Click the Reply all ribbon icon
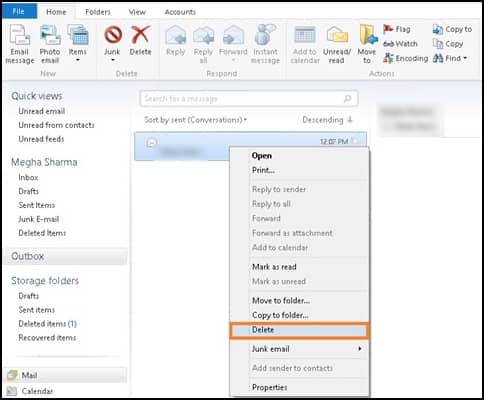484x400 pixels. tap(203, 35)
